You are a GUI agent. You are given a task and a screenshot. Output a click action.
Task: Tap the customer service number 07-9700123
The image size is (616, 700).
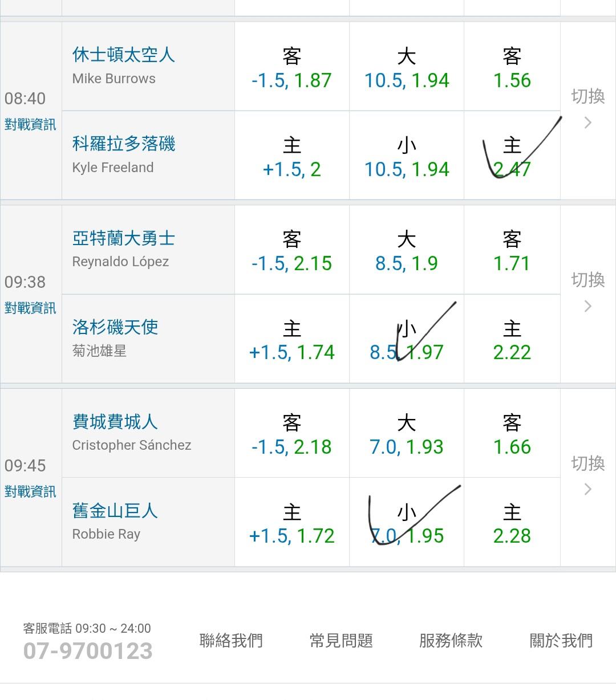(88, 650)
